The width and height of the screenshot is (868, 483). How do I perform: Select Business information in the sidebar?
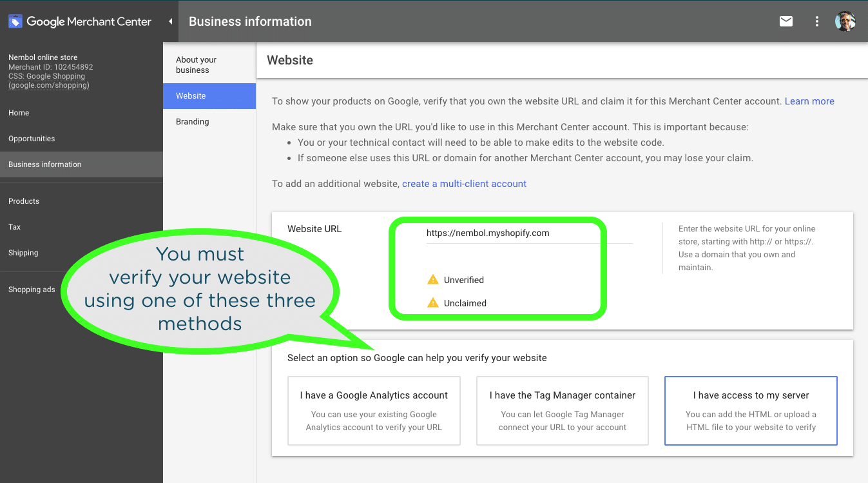tap(81, 164)
